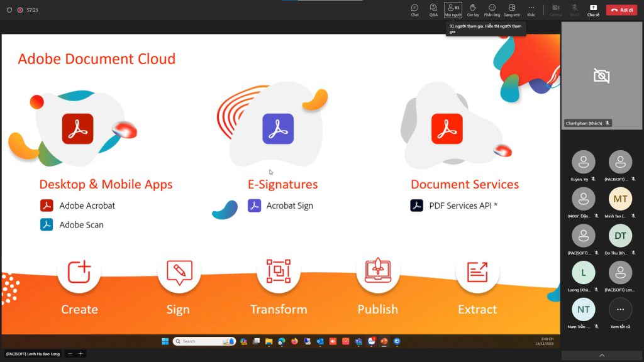Select Nam Trần participant avatar
Screen dimensions: 644x362
point(583,309)
